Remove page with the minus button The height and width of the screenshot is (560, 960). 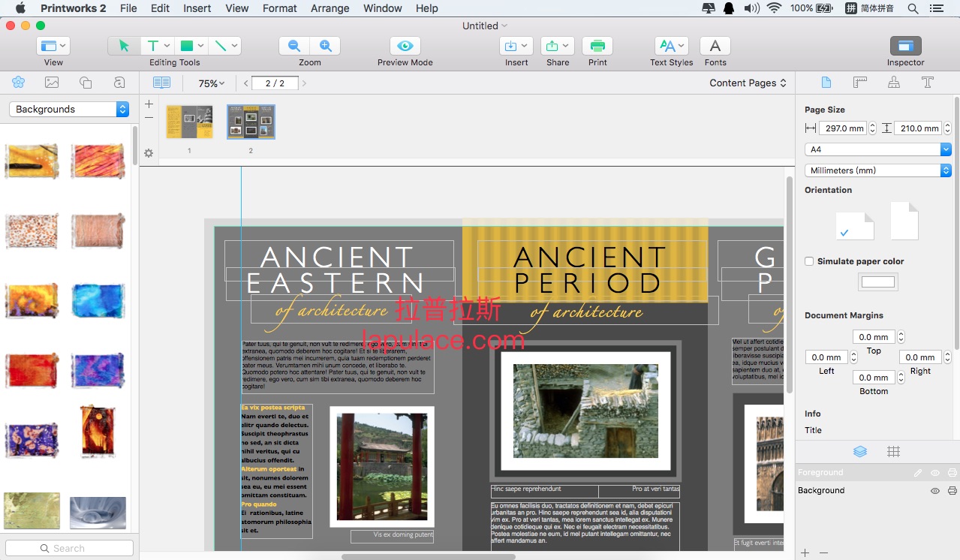click(149, 117)
